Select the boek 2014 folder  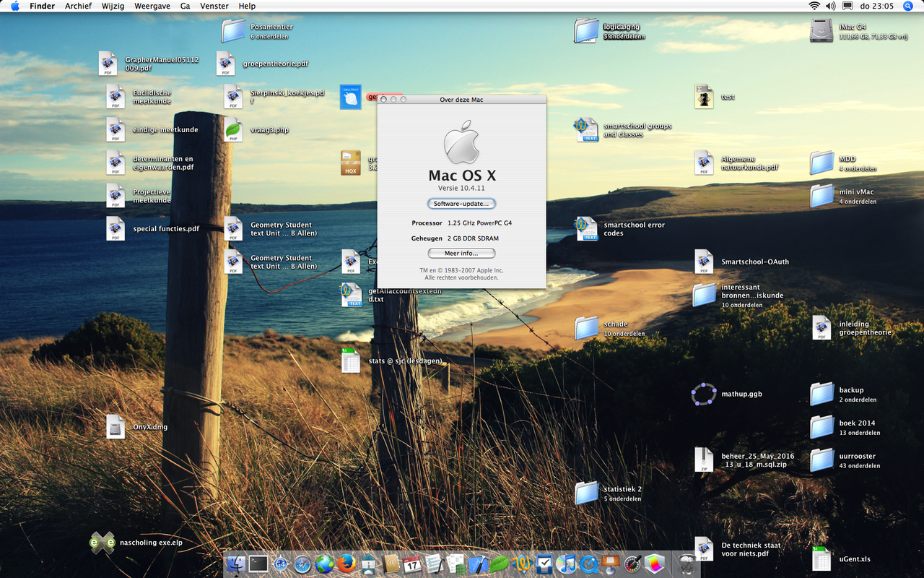pyautogui.click(x=822, y=427)
